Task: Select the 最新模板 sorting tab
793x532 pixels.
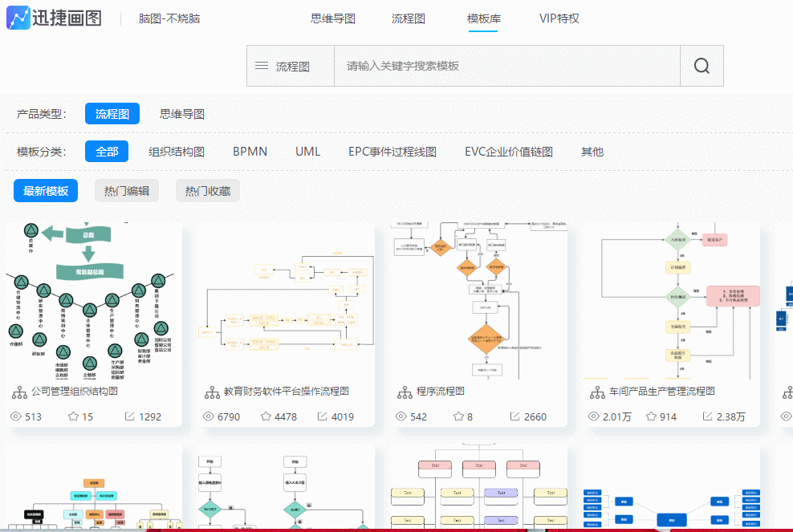Action: pyautogui.click(x=46, y=191)
